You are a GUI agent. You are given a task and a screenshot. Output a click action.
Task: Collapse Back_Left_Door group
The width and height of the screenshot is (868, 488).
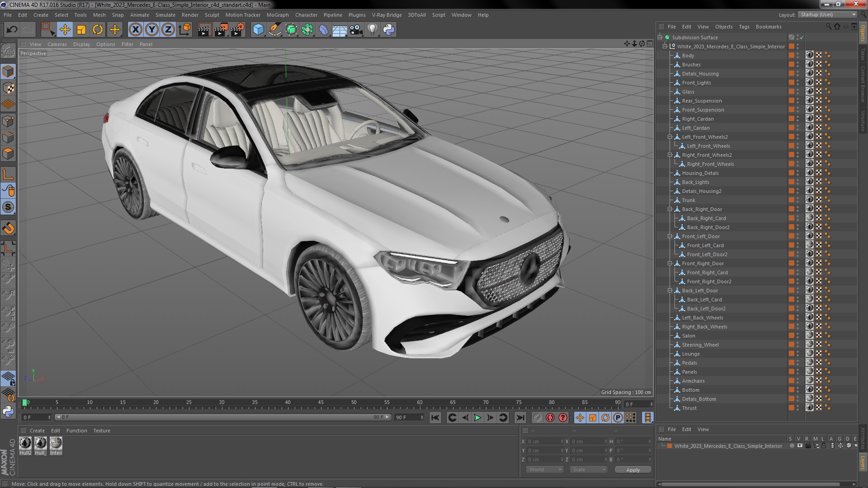tap(670, 291)
